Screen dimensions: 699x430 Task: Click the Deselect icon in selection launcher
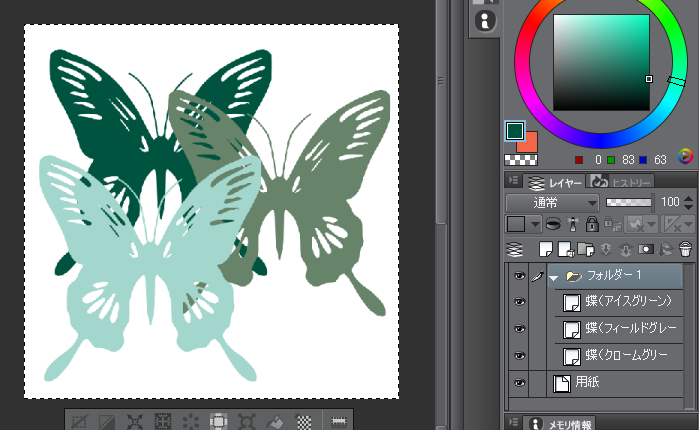click(80, 421)
